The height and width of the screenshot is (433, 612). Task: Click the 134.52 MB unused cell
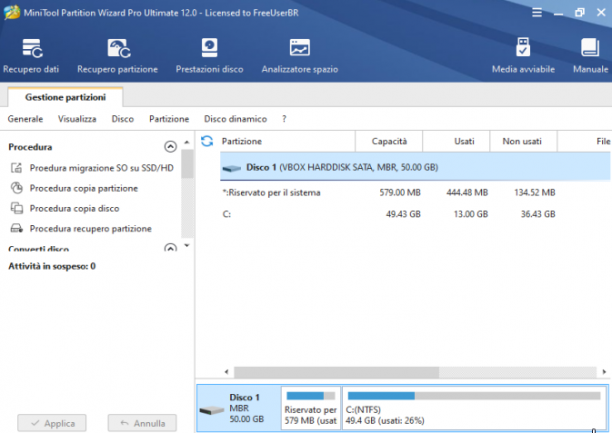535,192
